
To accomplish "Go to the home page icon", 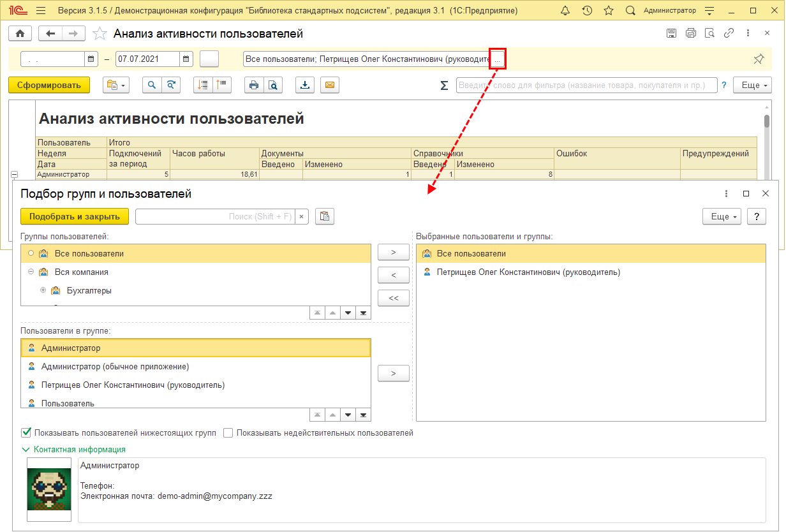I will click(x=20, y=34).
